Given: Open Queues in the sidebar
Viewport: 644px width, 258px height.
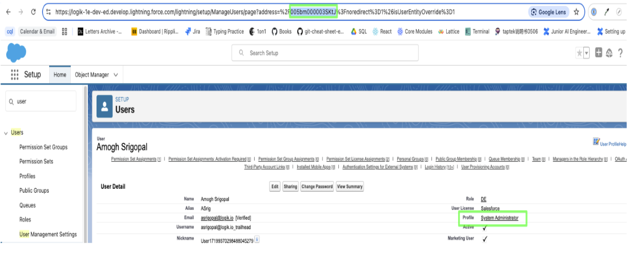Looking at the screenshot, I should click(x=27, y=205).
